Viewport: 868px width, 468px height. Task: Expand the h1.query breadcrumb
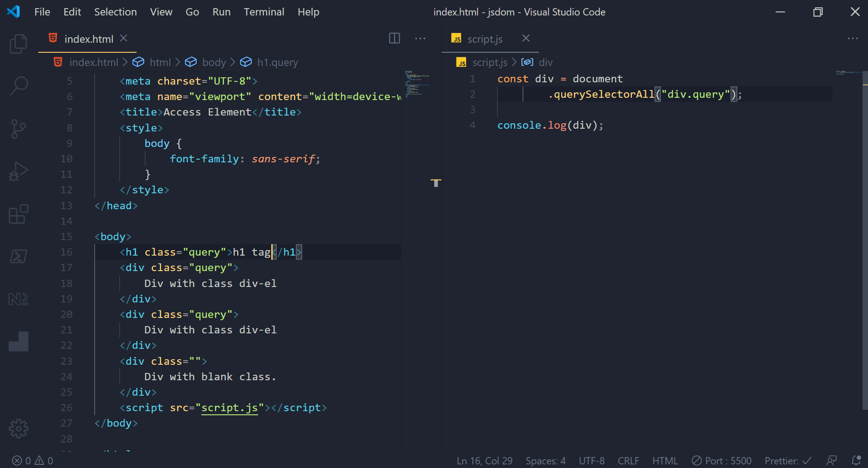277,62
